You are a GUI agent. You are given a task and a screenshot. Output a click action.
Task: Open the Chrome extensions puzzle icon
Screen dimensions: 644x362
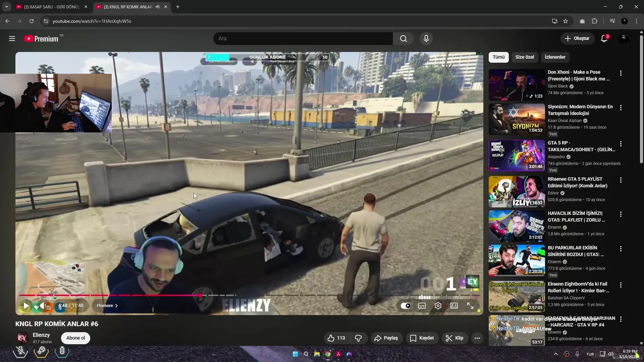pos(594,21)
